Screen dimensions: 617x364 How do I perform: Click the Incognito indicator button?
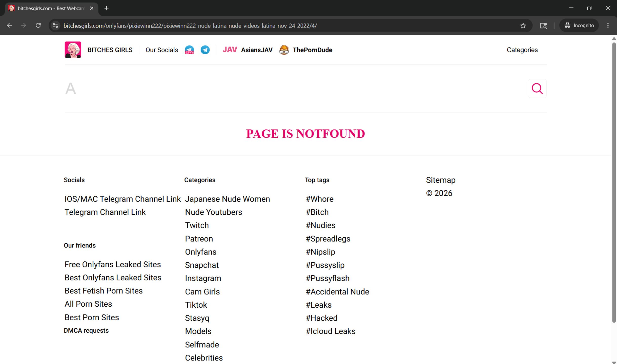tap(579, 26)
